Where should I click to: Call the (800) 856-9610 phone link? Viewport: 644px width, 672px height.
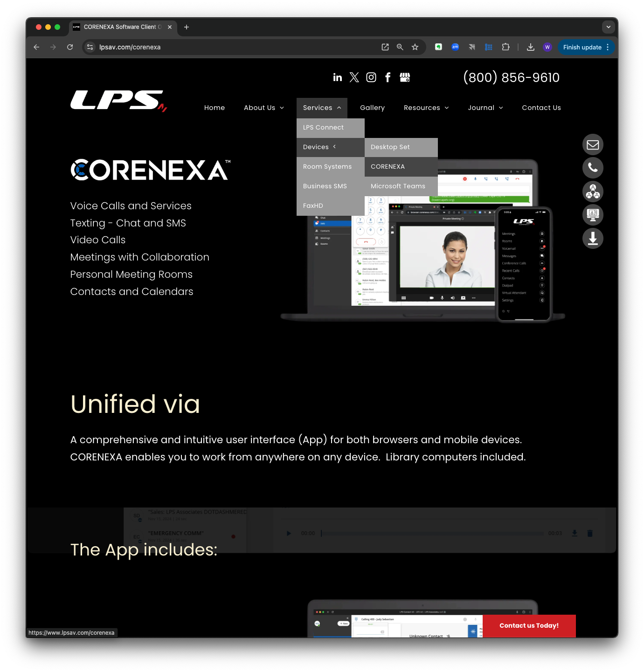pos(511,77)
